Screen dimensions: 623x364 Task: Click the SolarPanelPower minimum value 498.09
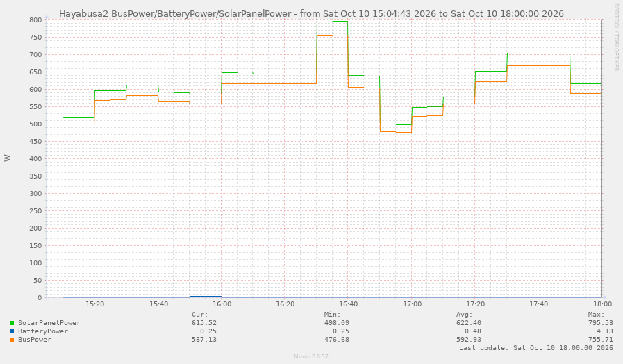point(337,323)
